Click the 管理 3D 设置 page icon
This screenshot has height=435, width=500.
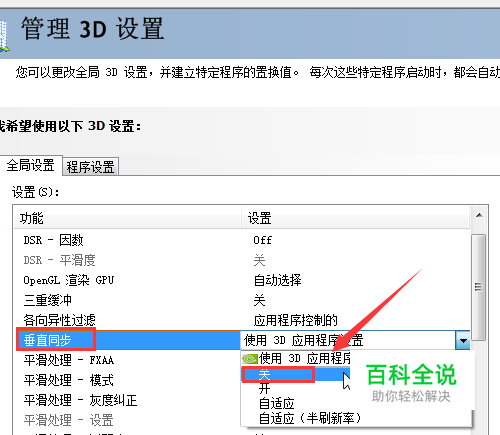click(4, 36)
